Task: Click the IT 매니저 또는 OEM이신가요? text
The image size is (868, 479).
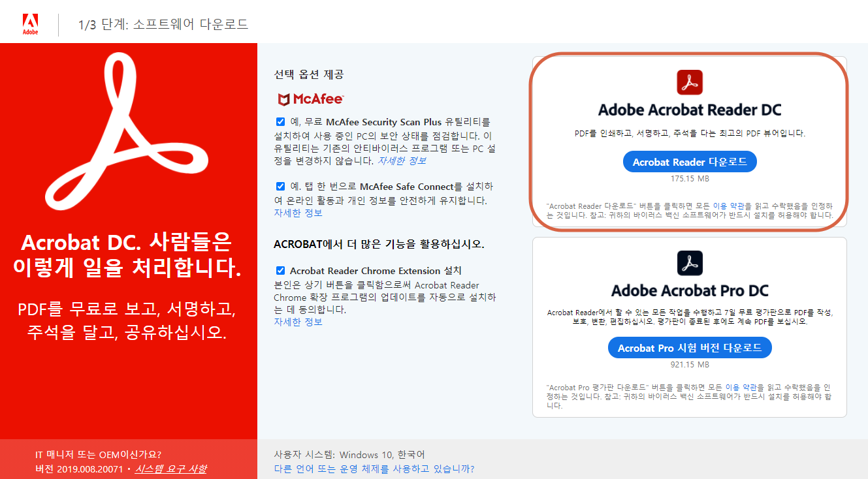Action: click(99, 454)
